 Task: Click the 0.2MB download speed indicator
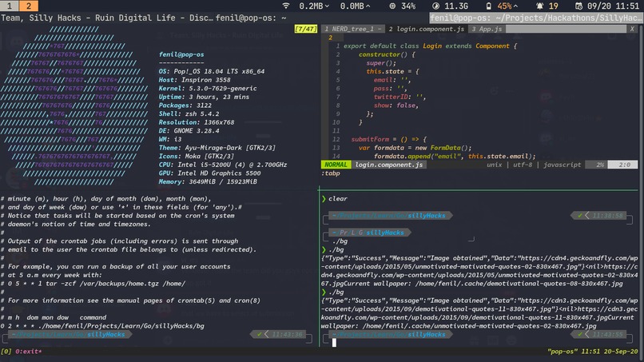coord(314,6)
